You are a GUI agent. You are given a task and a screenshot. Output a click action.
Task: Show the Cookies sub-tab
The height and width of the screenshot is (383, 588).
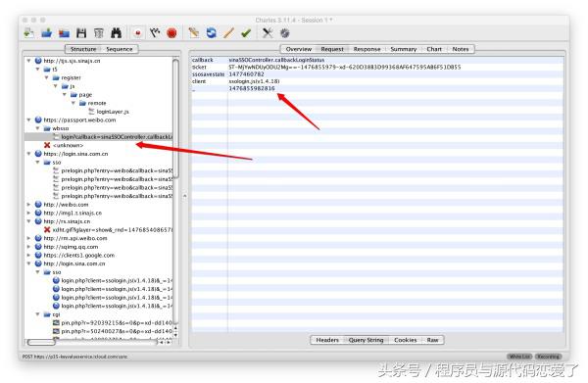406,340
